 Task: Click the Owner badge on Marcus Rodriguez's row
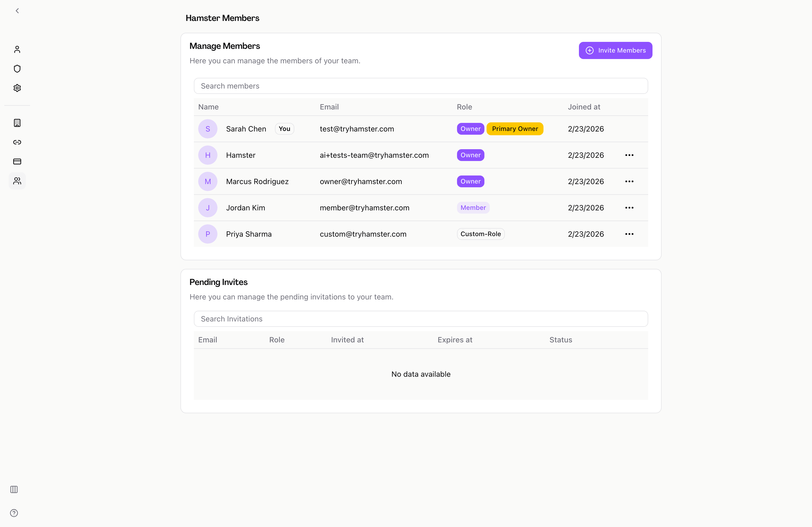[470, 181]
